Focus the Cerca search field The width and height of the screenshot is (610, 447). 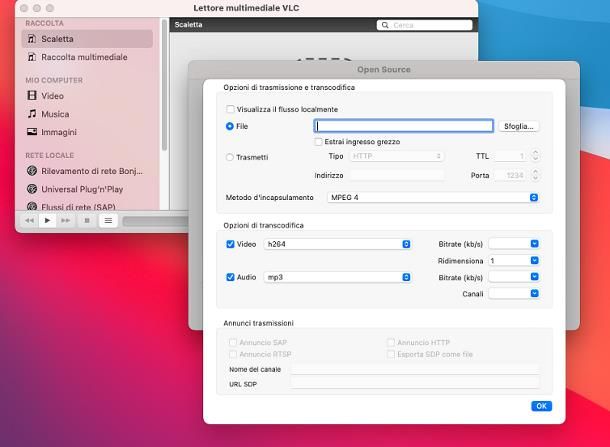[x=424, y=25]
